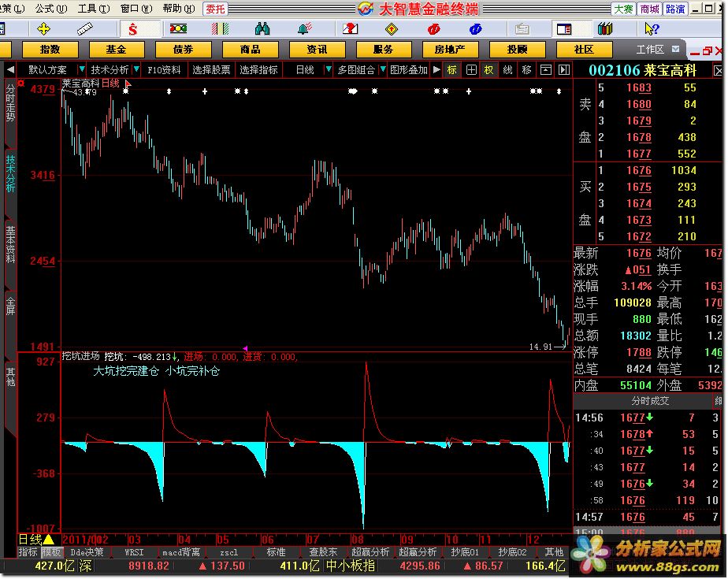Click the 社区 category button
Viewport: 728px width, 579px height.
point(584,49)
